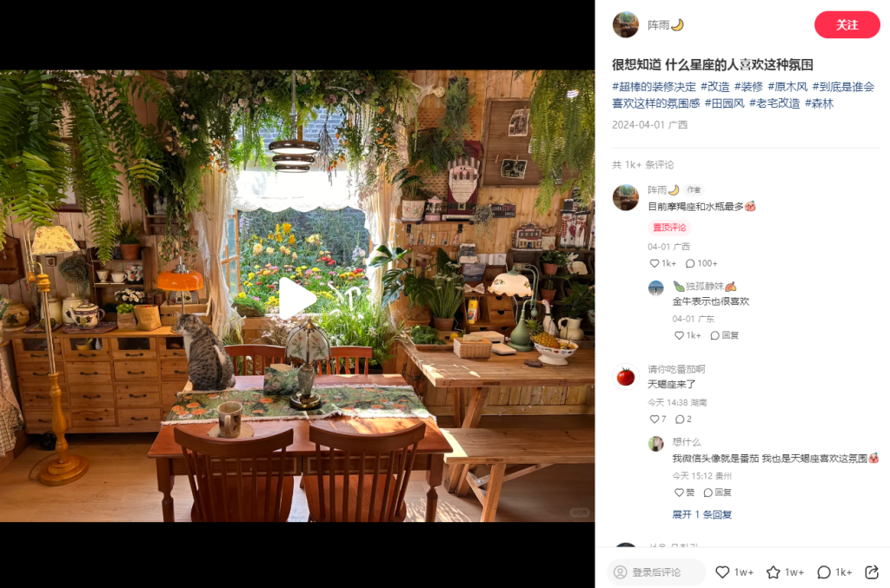Open hashtag #田园风
The height and width of the screenshot is (588, 890).
(724, 103)
